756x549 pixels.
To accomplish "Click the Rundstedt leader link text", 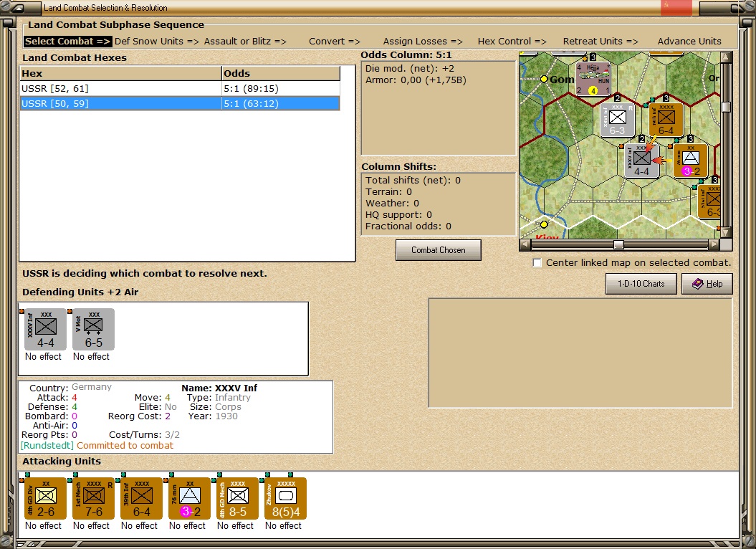I will coord(47,445).
